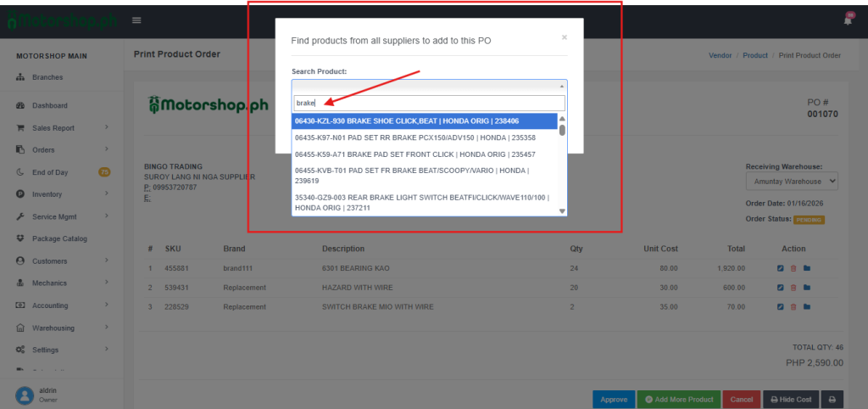The image size is (868, 409).
Task: Click the Dashboard icon in sidebar
Action: pyautogui.click(x=19, y=106)
